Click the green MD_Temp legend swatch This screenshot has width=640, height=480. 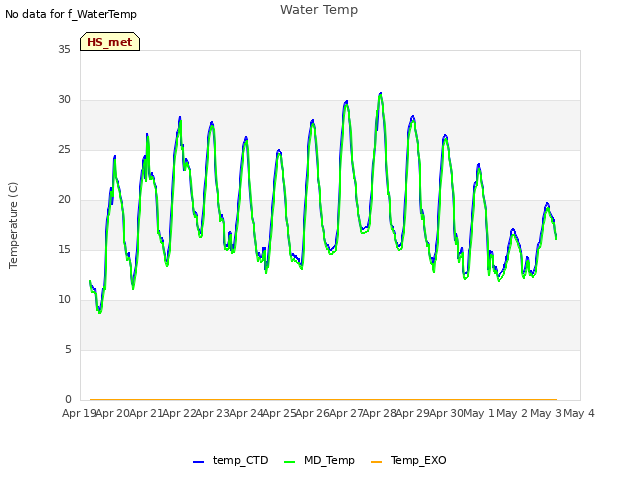(x=289, y=462)
